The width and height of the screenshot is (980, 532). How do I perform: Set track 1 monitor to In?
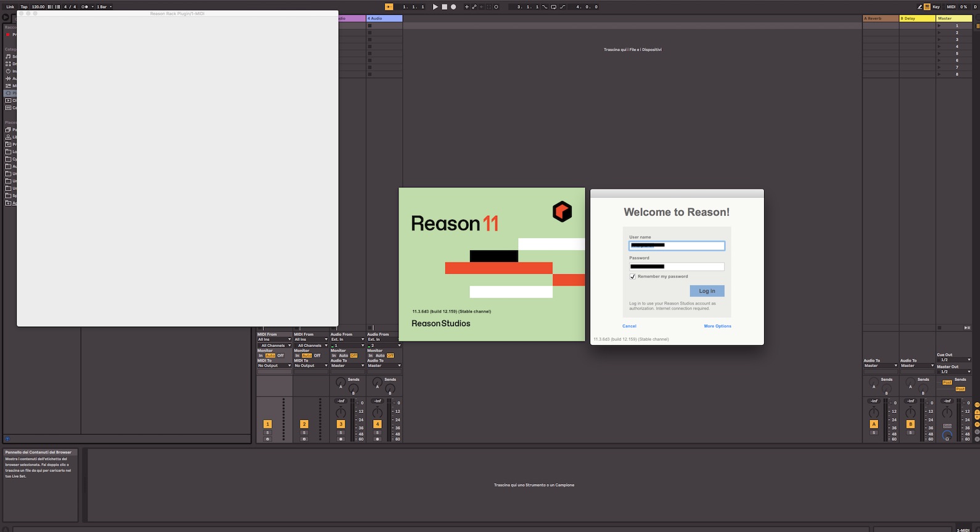click(x=261, y=356)
